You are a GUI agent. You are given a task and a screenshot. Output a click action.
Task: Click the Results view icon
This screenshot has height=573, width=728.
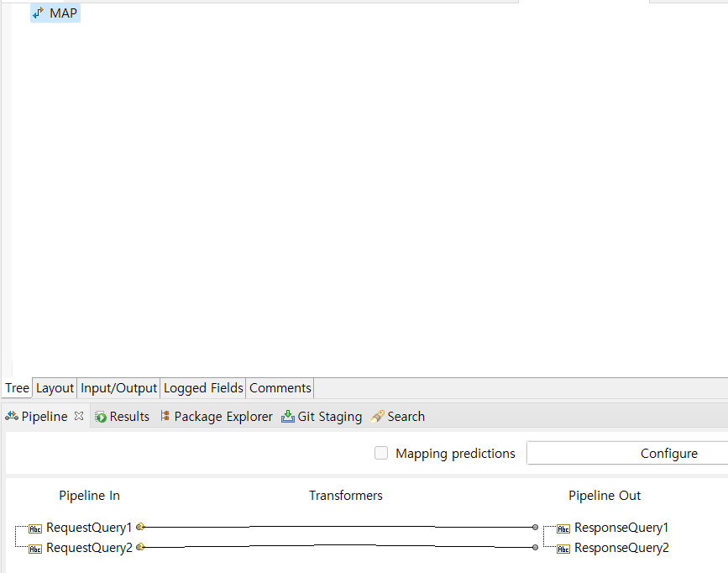coord(101,417)
